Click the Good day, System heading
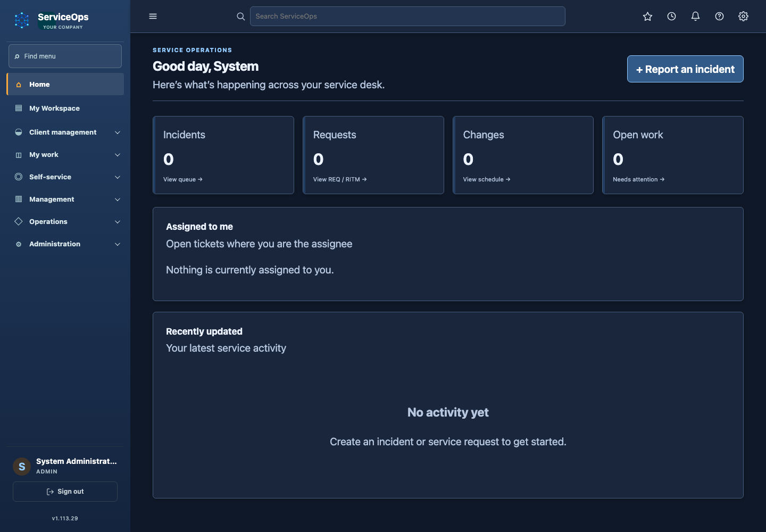Image resolution: width=766 pixels, height=532 pixels. (x=206, y=66)
